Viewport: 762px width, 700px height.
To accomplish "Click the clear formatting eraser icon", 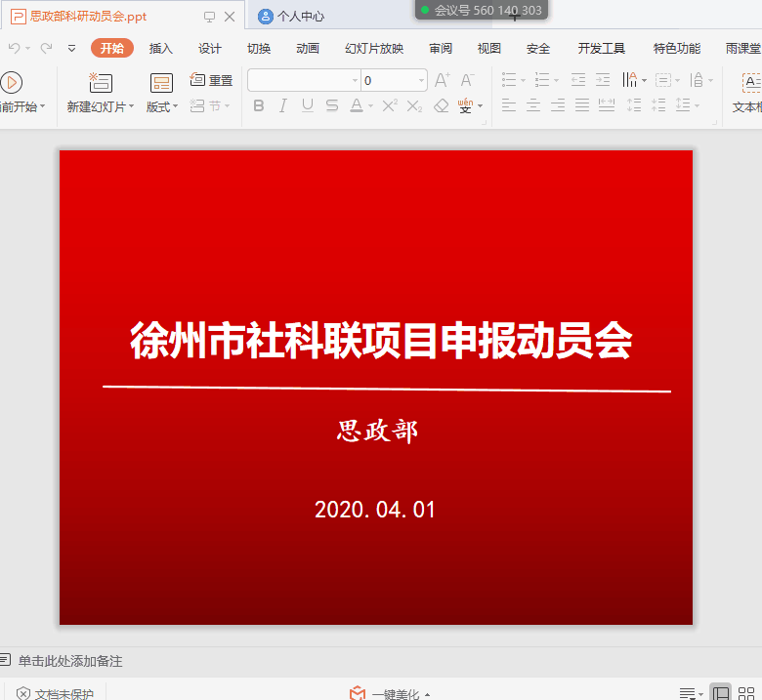I will (x=441, y=105).
